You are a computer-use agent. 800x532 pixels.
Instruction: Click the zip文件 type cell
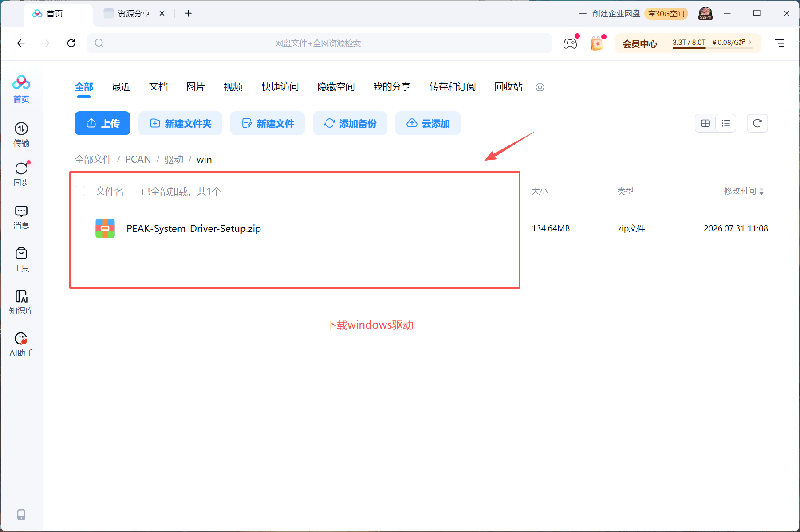pos(631,228)
